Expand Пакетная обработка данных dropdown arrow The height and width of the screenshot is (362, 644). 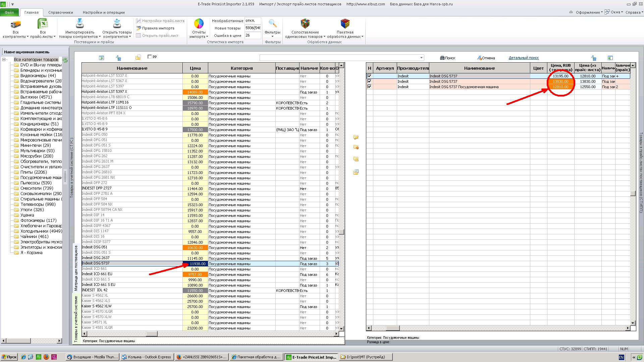[363, 37]
